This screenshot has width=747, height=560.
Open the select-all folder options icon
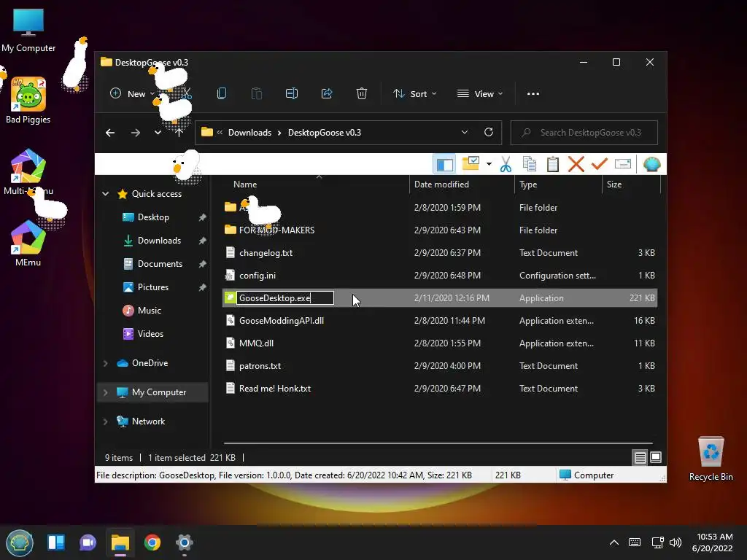471,163
